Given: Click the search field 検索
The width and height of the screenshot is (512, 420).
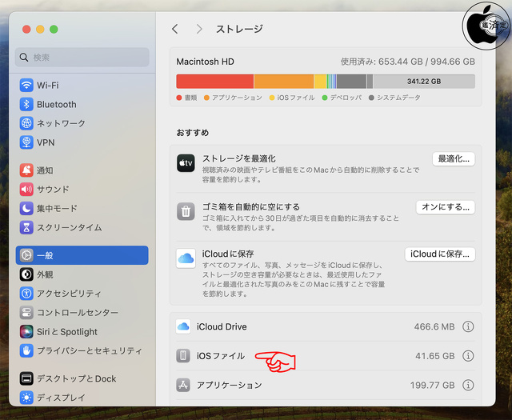Looking at the screenshot, I should click(x=82, y=57).
